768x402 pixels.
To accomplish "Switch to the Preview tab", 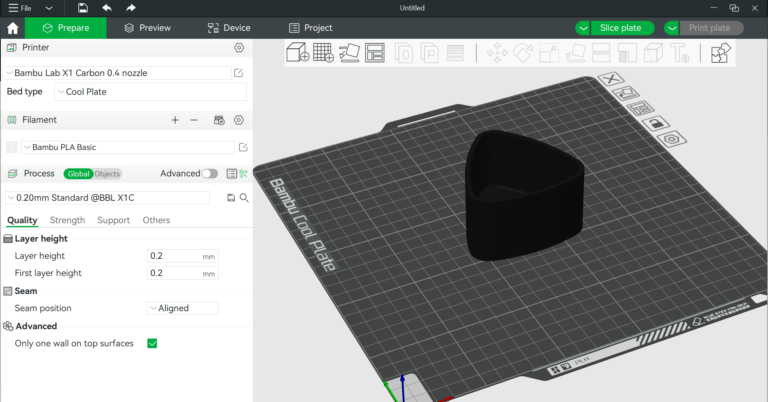I will (147, 28).
